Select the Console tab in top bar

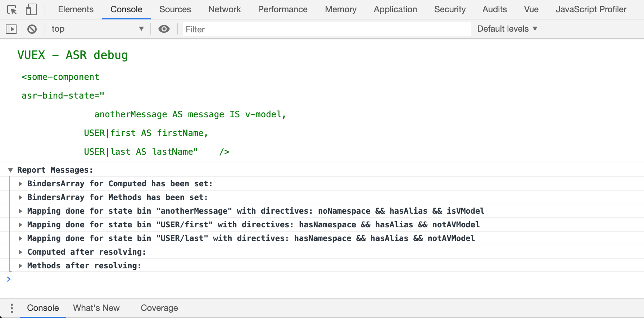coord(126,9)
